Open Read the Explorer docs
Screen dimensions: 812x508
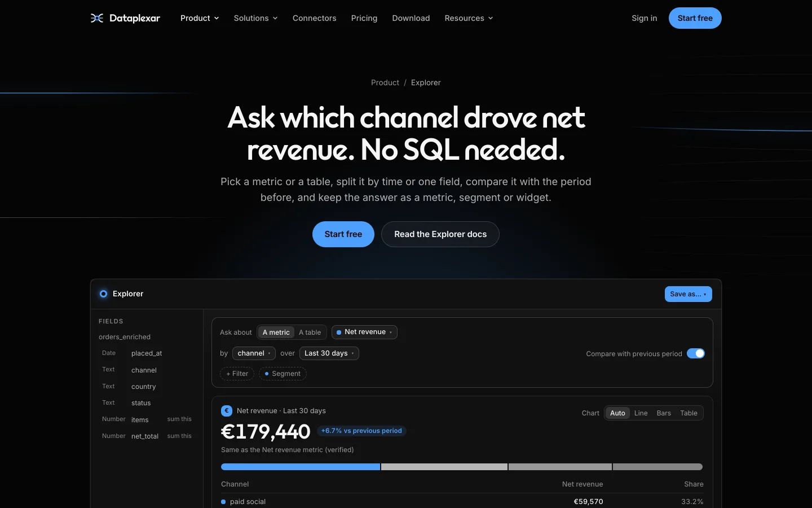click(x=440, y=234)
